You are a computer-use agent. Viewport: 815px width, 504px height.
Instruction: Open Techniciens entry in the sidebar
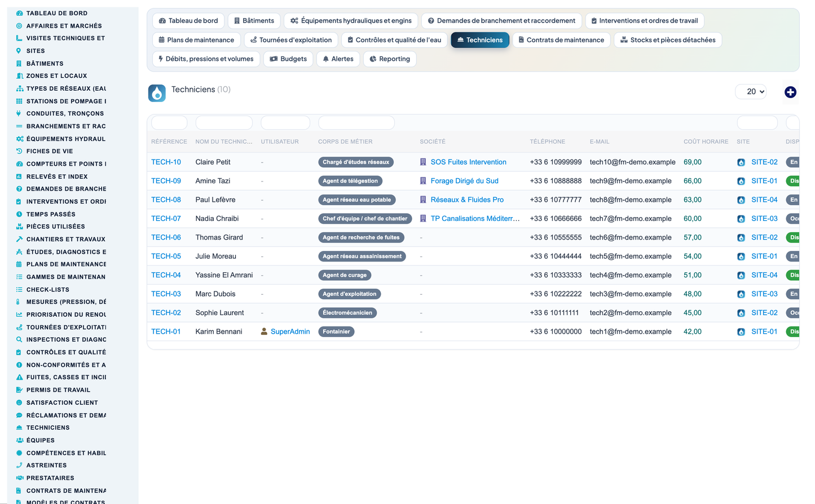(47, 428)
